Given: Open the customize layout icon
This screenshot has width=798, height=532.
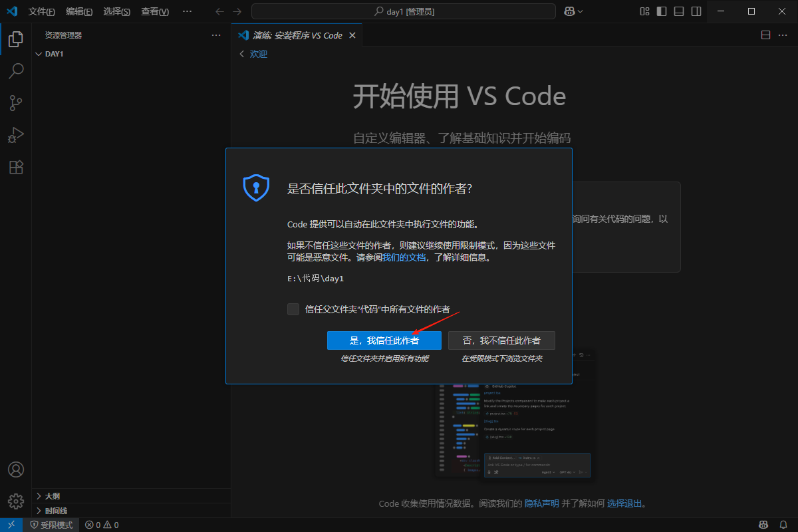Looking at the screenshot, I should pos(644,11).
